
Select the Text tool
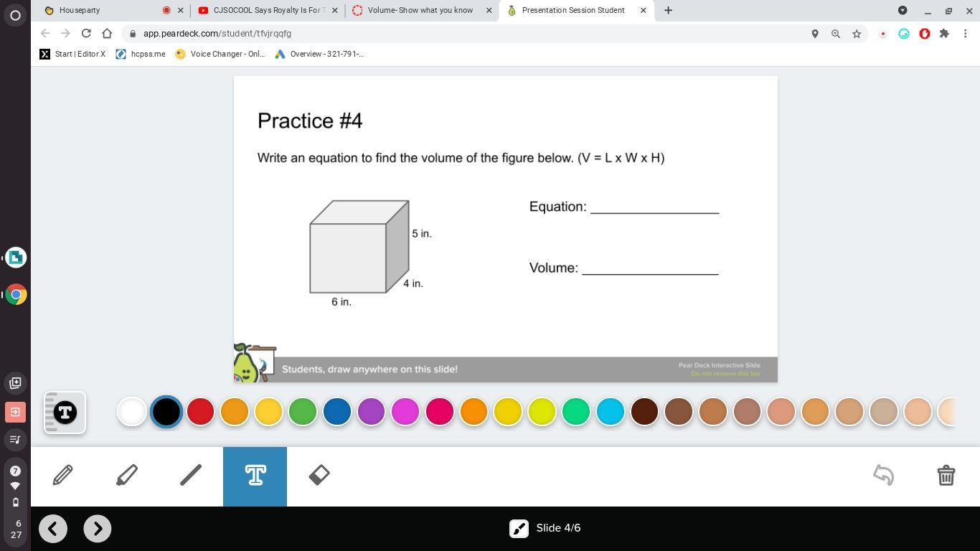[x=255, y=475]
